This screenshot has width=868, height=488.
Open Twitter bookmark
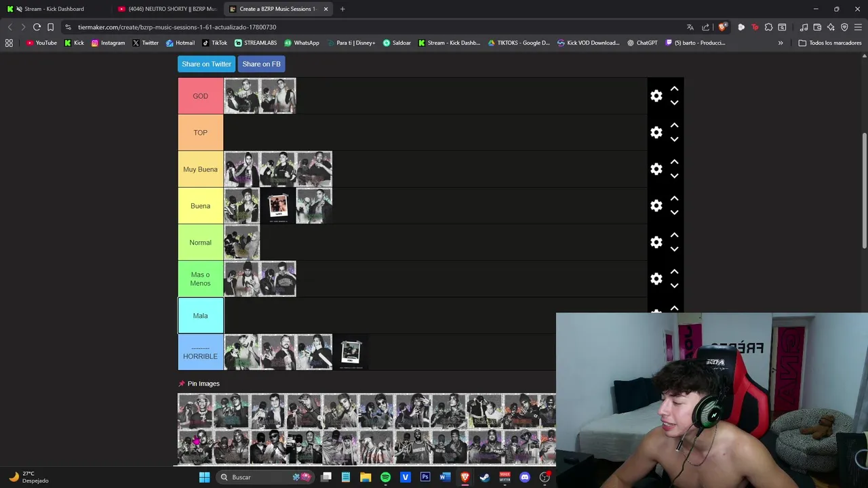point(145,43)
